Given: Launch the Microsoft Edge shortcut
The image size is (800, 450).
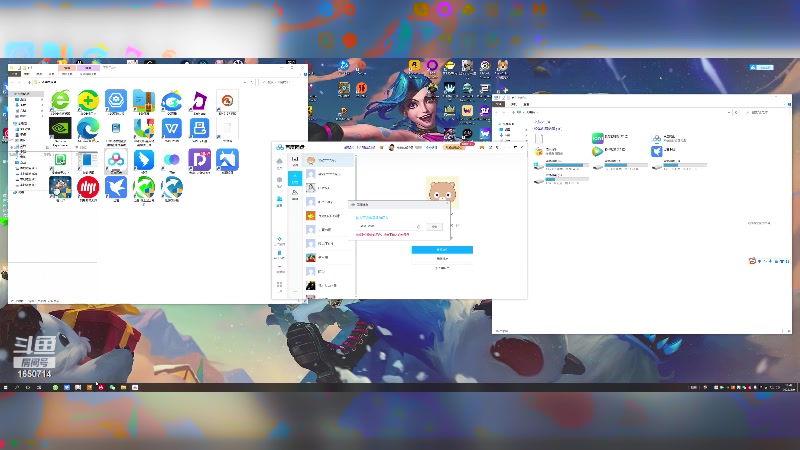Looking at the screenshot, I should point(88,128).
